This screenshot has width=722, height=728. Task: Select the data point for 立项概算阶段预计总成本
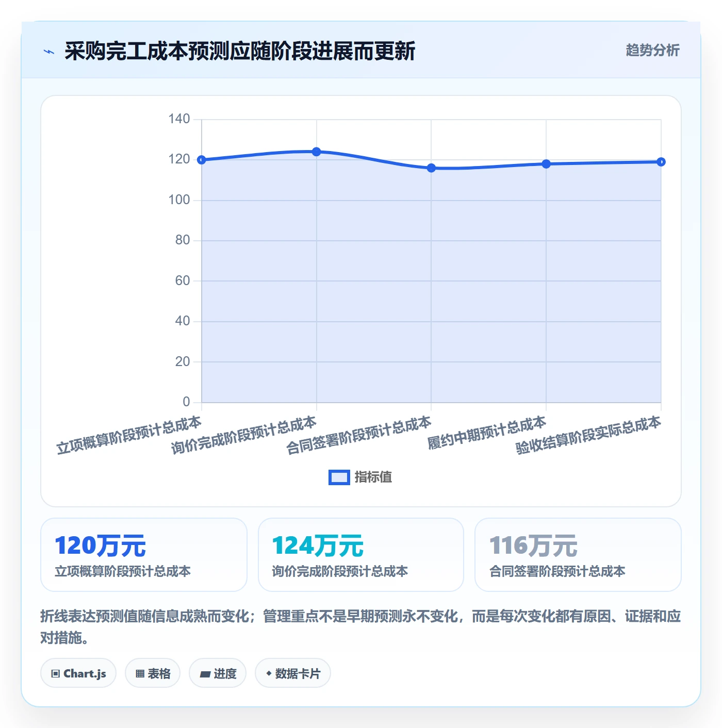click(x=202, y=160)
